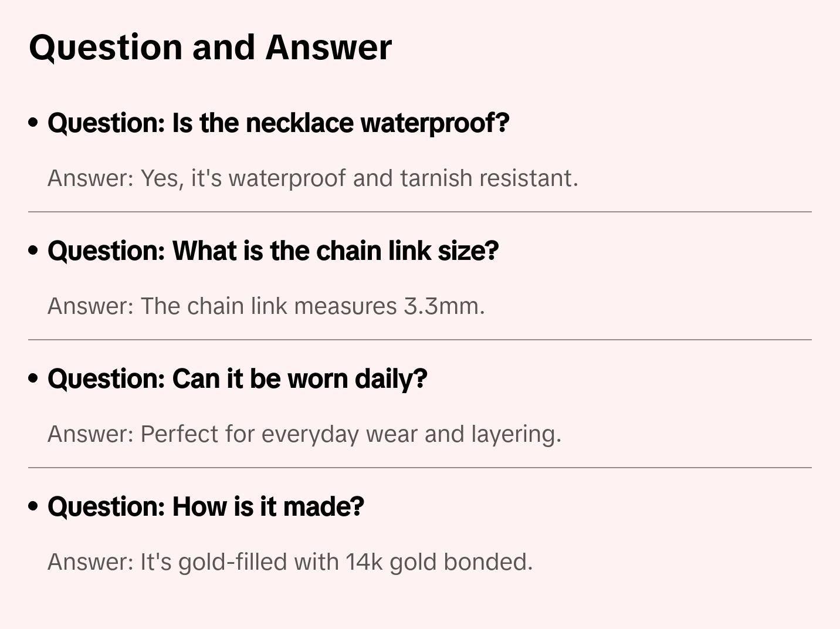The image size is (840, 629).
Task: Click the divider below the everyday wear answer
Action: tap(420, 468)
